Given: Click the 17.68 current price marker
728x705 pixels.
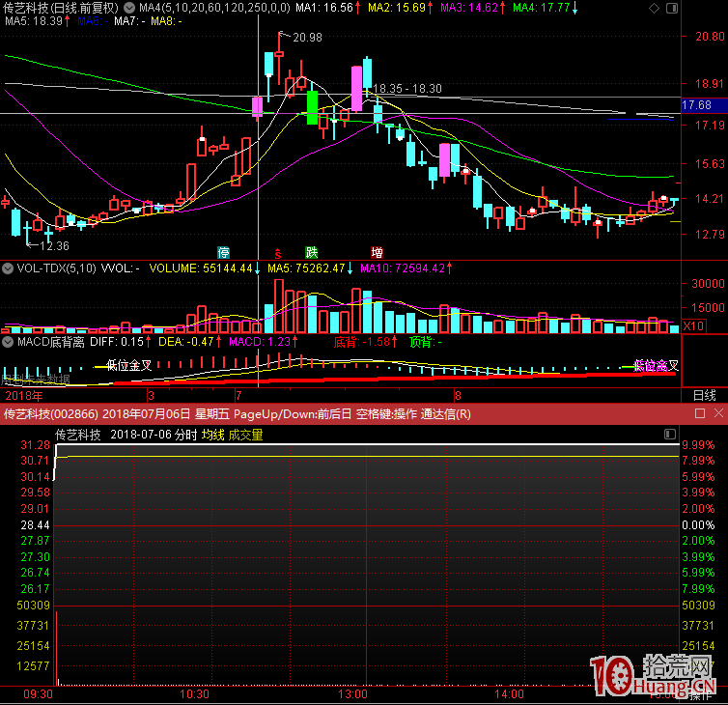Looking at the screenshot, I should pyautogui.click(x=697, y=105).
